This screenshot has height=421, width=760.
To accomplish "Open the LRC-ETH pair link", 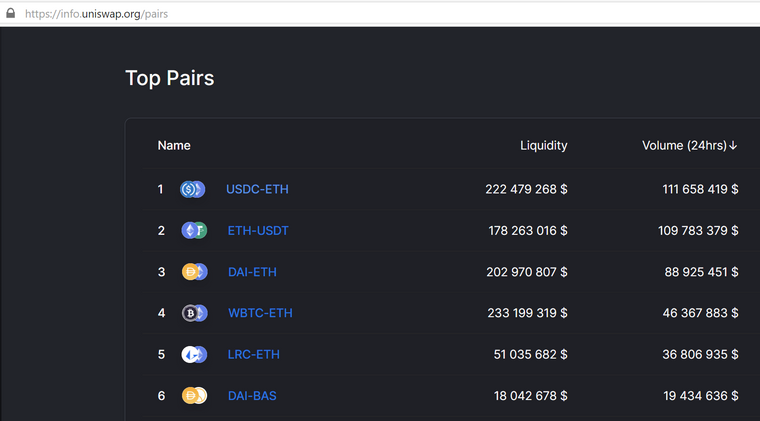I will click(x=253, y=355).
